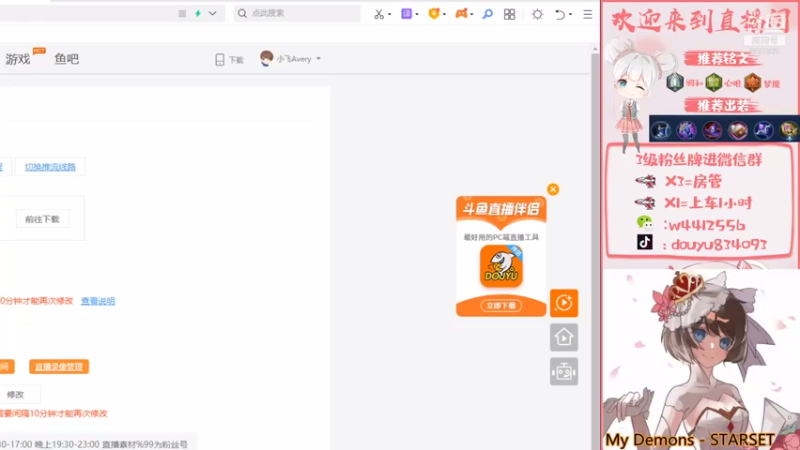Close the 斗鱼直播伴侣 popup ad
The image size is (800, 450).
tap(553, 189)
